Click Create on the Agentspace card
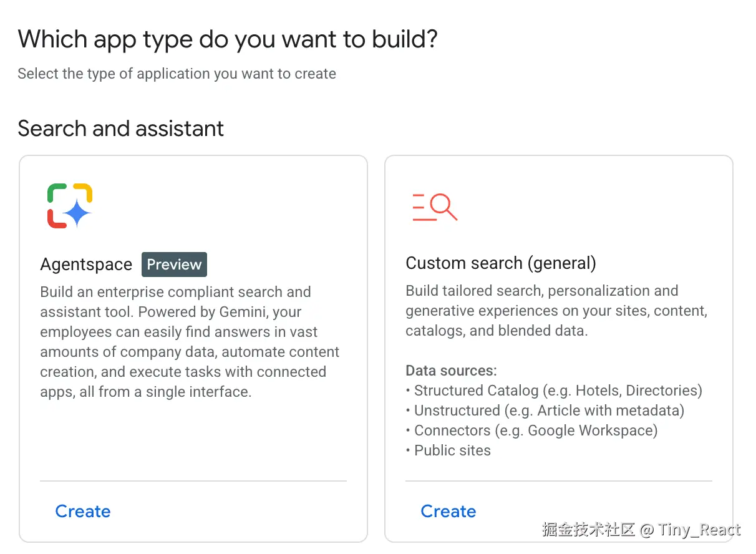 (x=83, y=512)
